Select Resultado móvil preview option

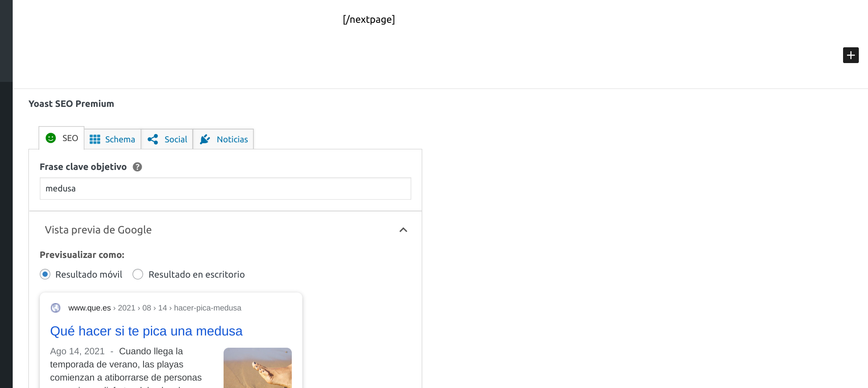tap(45, 275)
